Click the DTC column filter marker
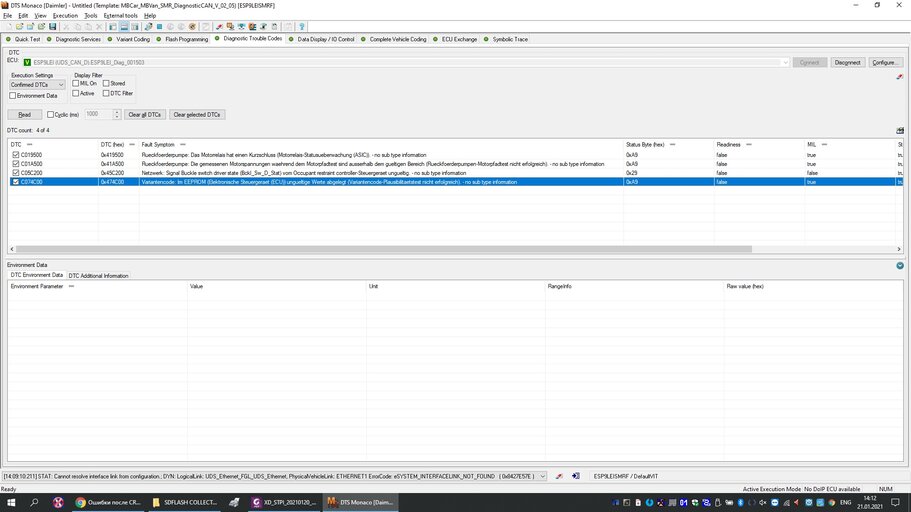 [x=30, y=145]
